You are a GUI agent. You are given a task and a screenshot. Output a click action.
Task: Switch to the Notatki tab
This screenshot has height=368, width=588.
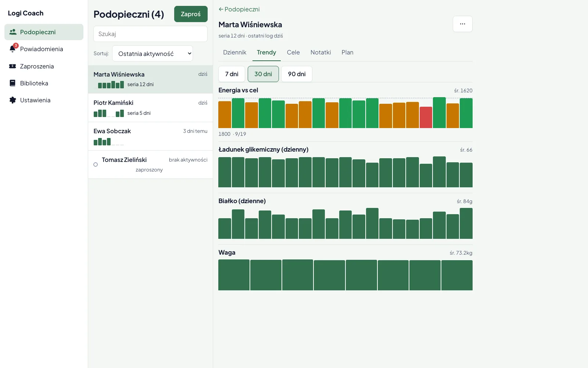[x=321, y=52]
